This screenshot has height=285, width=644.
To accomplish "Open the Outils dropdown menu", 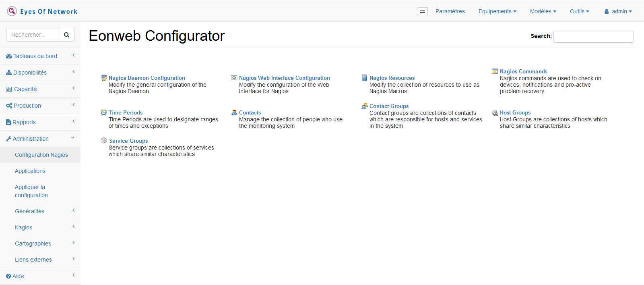I will coord(579,11).
